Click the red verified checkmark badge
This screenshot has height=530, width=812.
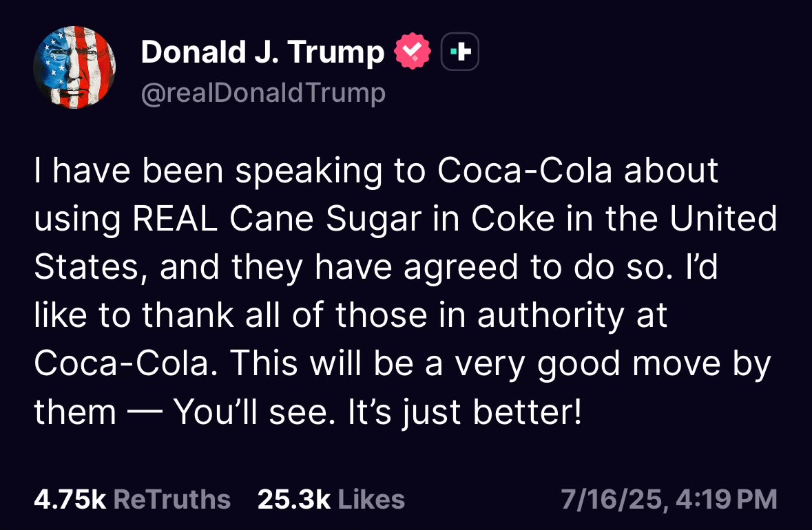click(412, 50)
